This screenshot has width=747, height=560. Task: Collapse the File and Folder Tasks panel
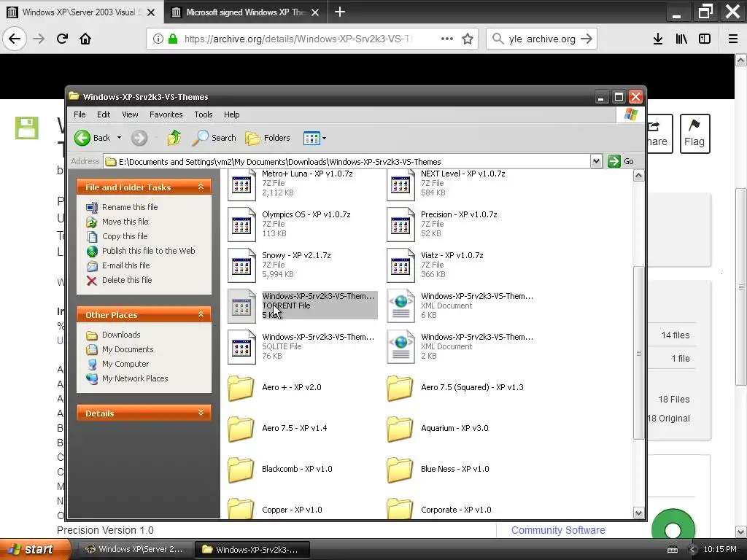pos(201,187)
